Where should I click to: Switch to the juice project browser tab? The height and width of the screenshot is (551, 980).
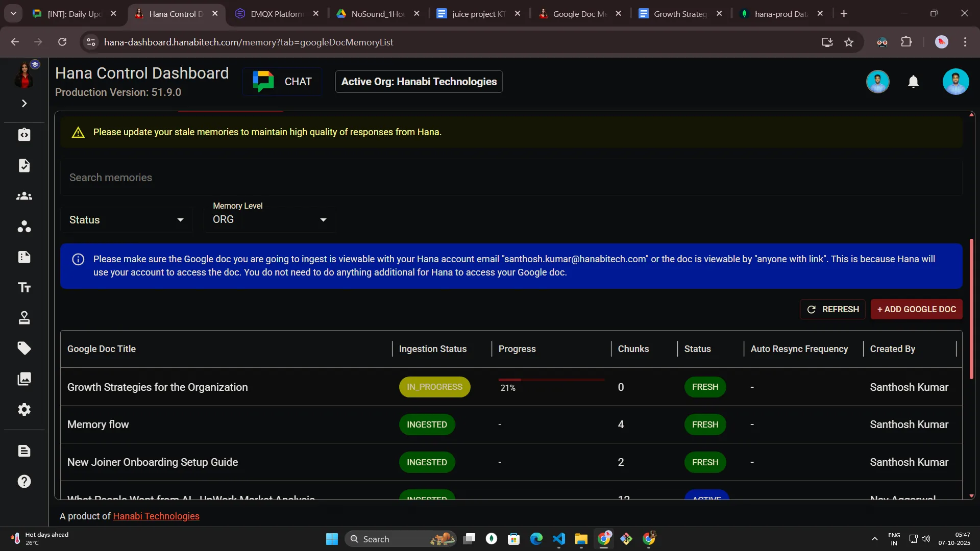(x=478, y=14)
